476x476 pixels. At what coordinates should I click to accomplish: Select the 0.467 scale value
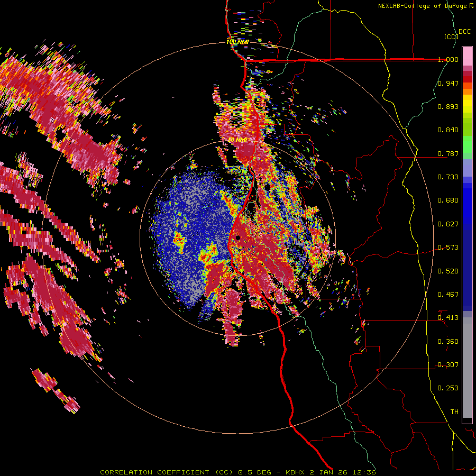coord(448,295)
